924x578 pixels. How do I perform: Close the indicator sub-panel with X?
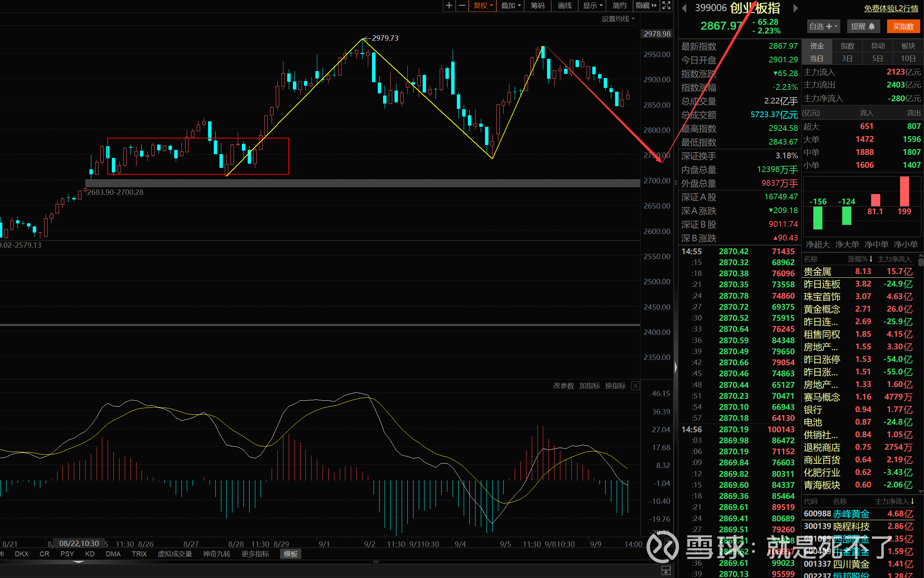[636, 385]
